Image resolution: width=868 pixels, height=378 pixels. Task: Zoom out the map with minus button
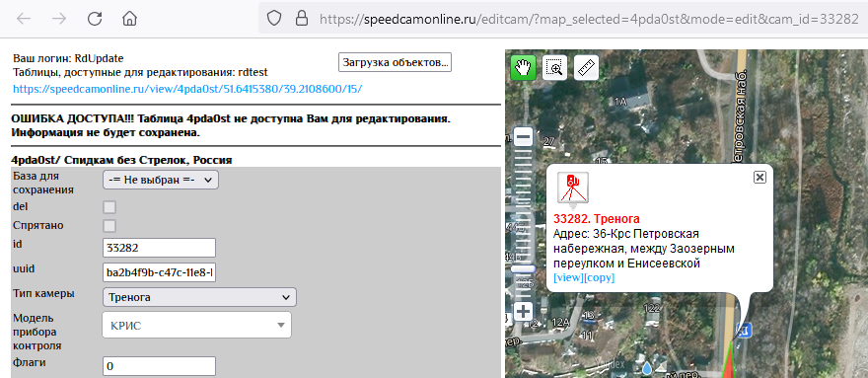[523, 137]
